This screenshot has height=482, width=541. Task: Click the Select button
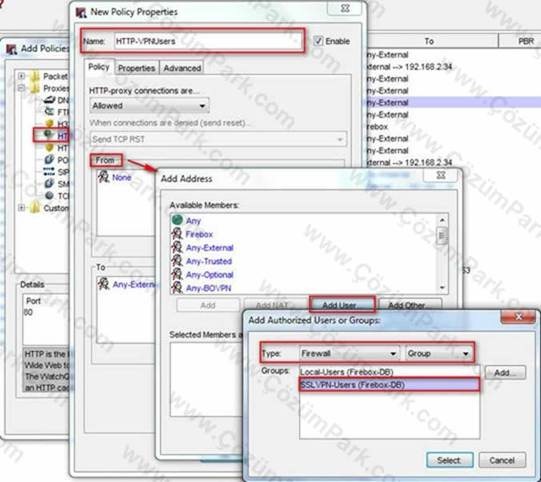(x=450, y=460)
